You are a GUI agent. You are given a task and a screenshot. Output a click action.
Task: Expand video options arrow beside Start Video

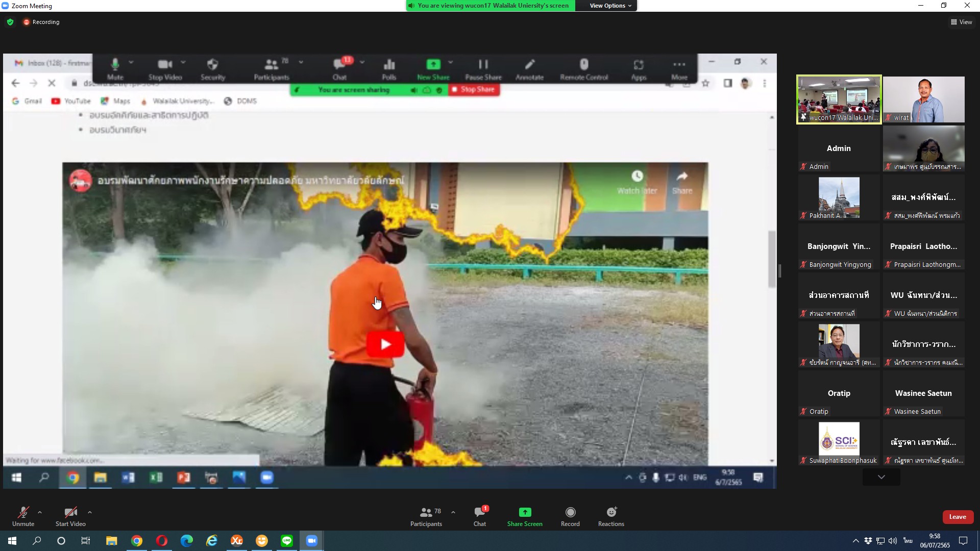90,512
